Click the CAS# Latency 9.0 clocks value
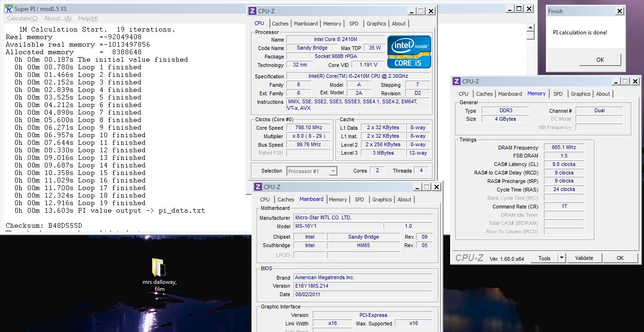Viewport: 644px width, 332px height. tap(564, 164)
